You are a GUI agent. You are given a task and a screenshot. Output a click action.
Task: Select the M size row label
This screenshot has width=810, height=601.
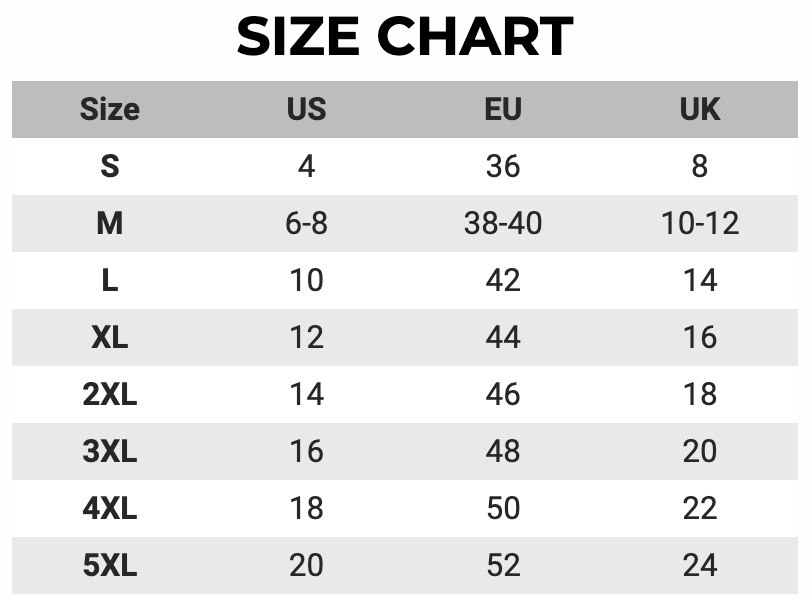109,223
